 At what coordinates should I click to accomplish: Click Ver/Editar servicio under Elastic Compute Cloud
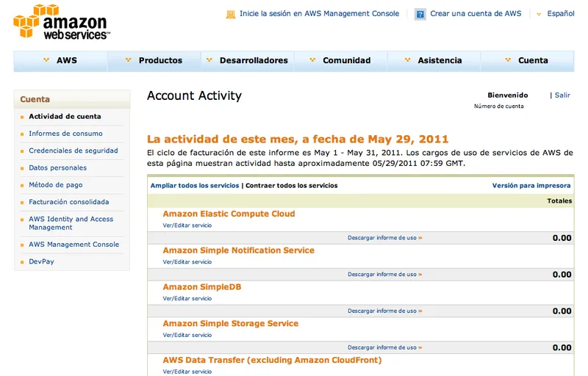click(x=187, y=225)
